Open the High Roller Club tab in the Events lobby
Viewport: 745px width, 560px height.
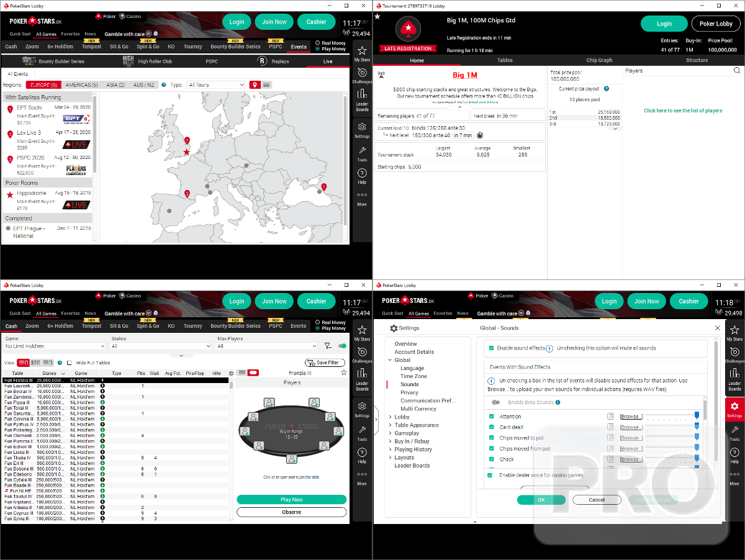pyautogui.click(x=147, y=61)
